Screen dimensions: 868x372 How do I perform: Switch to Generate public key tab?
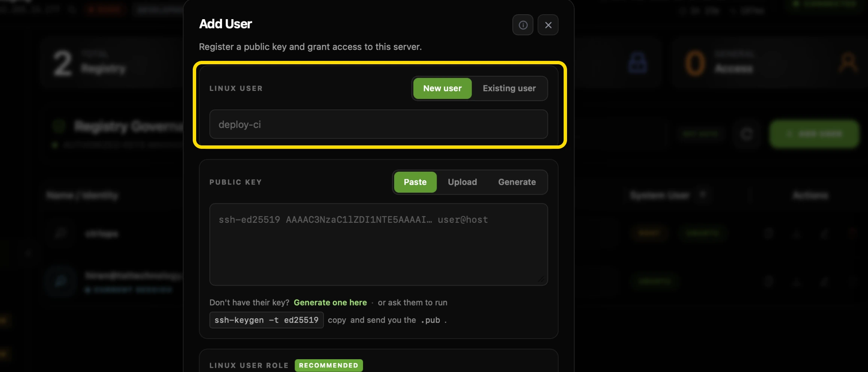517,182
